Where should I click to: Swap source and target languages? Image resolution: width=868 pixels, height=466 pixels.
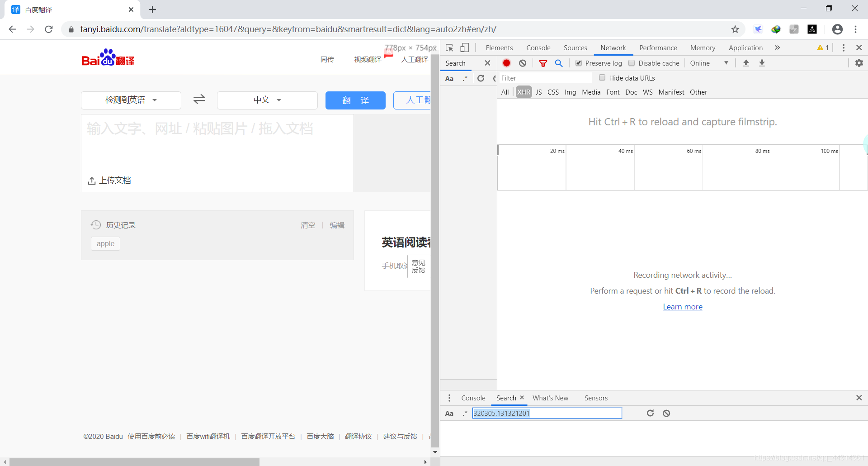199,99
